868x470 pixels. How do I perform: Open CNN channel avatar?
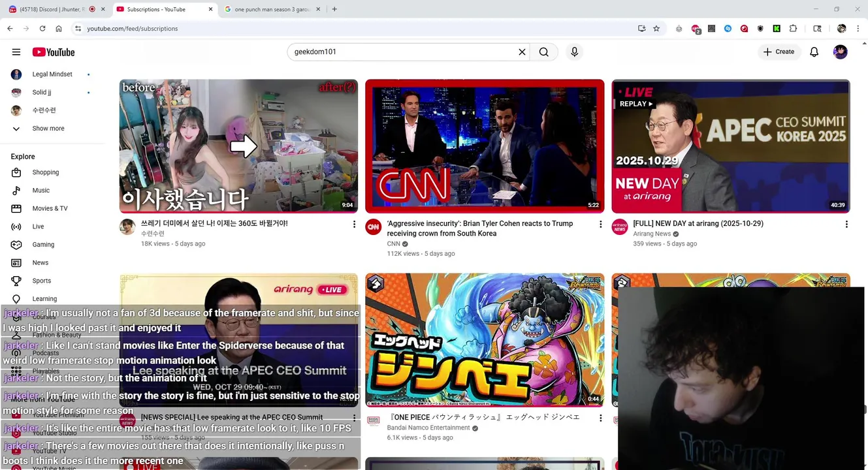[x=374, y=227]
